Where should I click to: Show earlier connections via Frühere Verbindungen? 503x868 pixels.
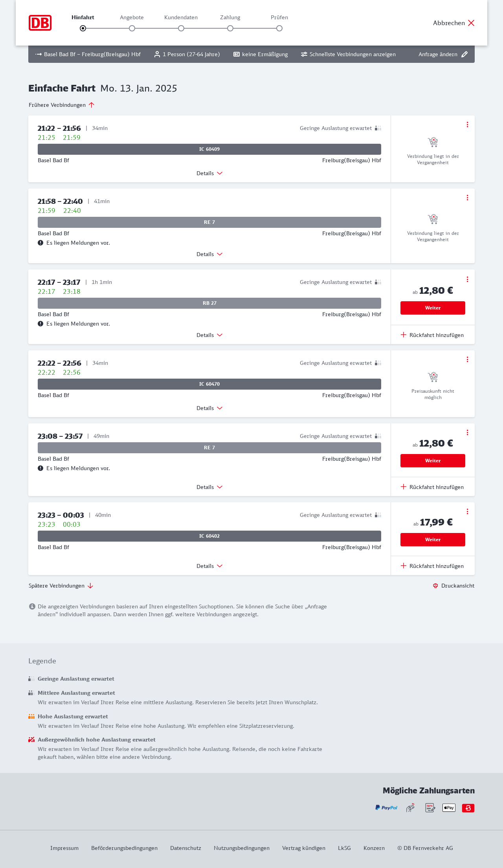point(62,105)
